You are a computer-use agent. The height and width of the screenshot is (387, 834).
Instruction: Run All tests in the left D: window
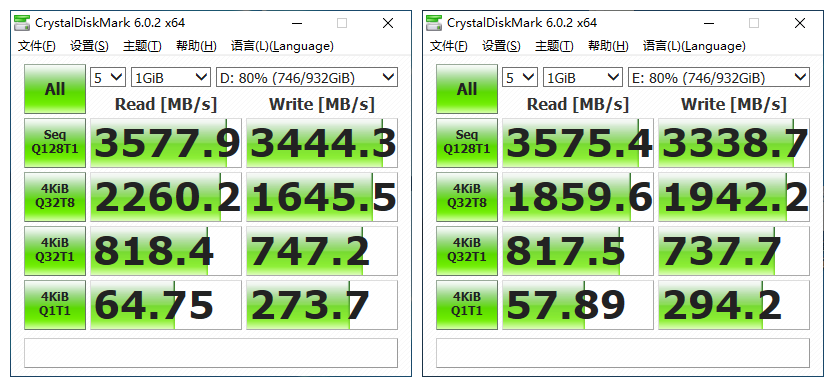pos(55,89)
